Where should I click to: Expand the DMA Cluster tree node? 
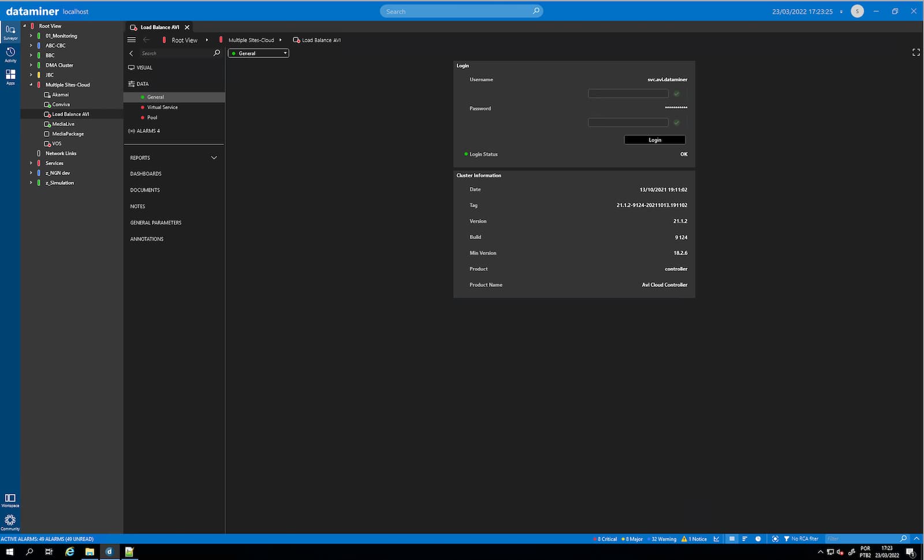click(31, 65)
